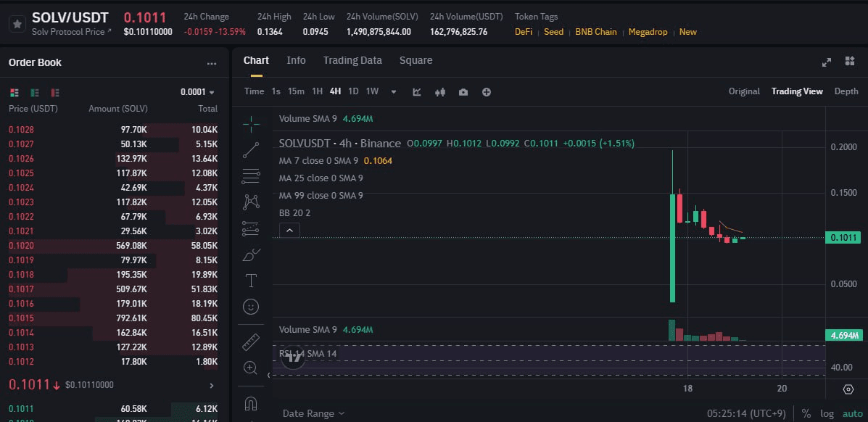Open the Info tab

tap(296, 60)
